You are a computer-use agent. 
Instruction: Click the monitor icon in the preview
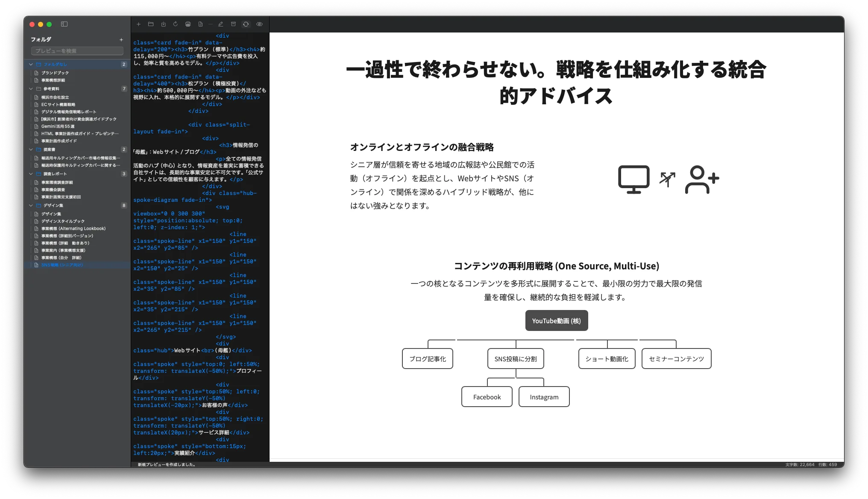point(634,180)
